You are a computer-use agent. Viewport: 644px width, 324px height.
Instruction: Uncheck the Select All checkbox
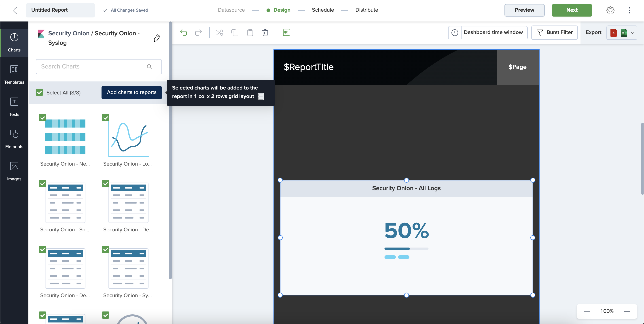click(x=39, y=92)
